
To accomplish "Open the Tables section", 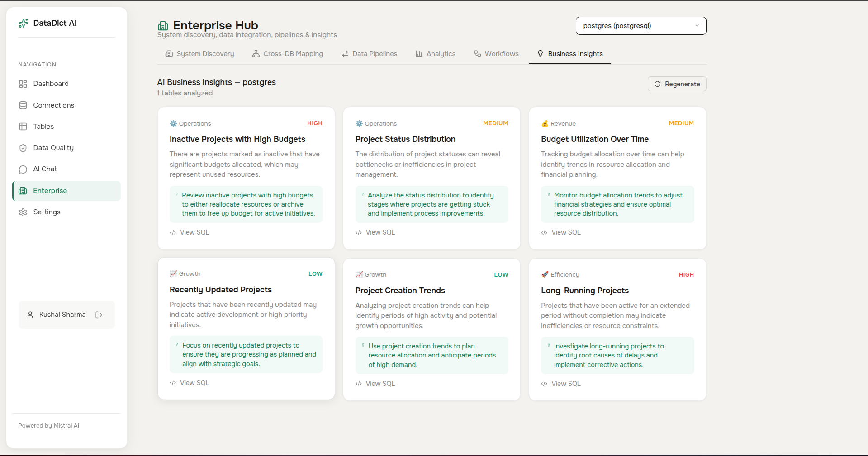I will pos(43,127).
